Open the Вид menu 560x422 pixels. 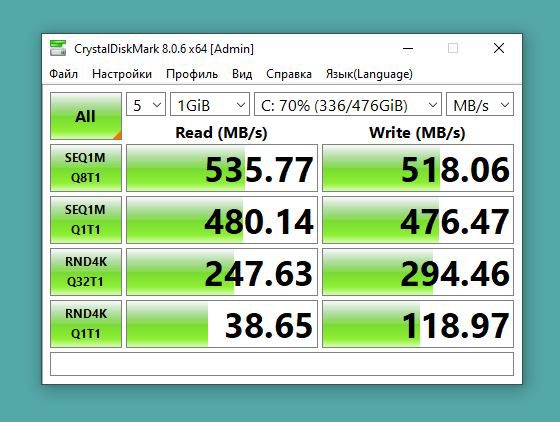(x=242, y=74)
